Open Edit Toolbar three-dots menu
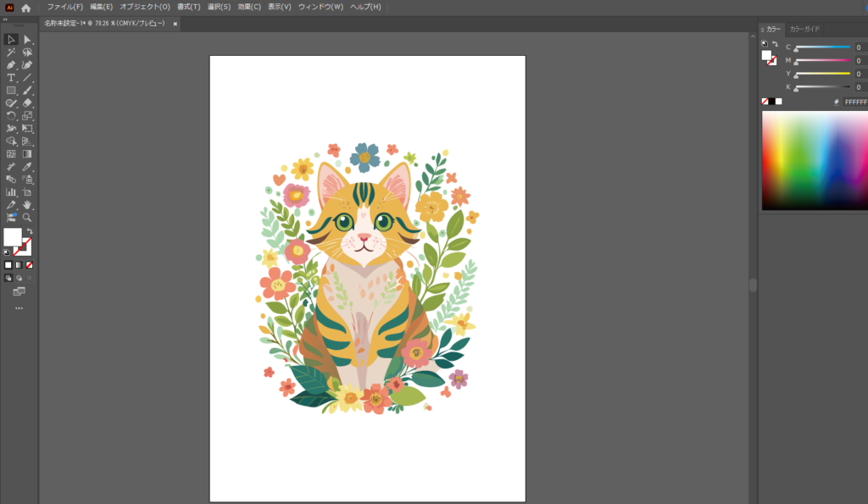 tap(19, 308)
